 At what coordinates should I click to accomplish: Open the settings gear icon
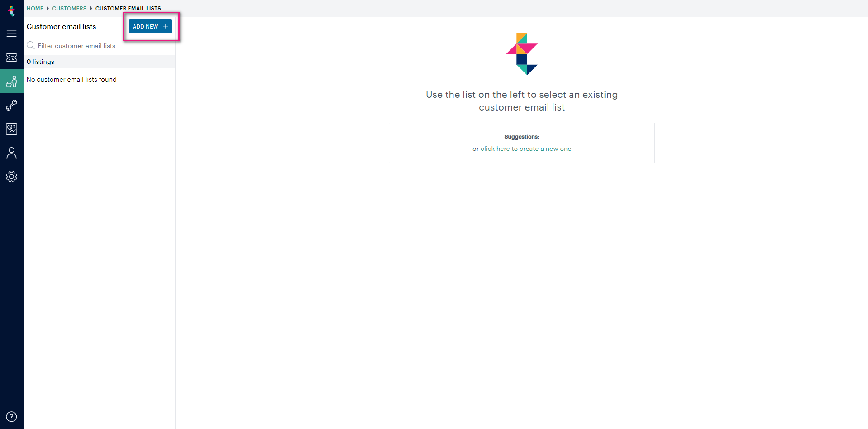[12, 177]
